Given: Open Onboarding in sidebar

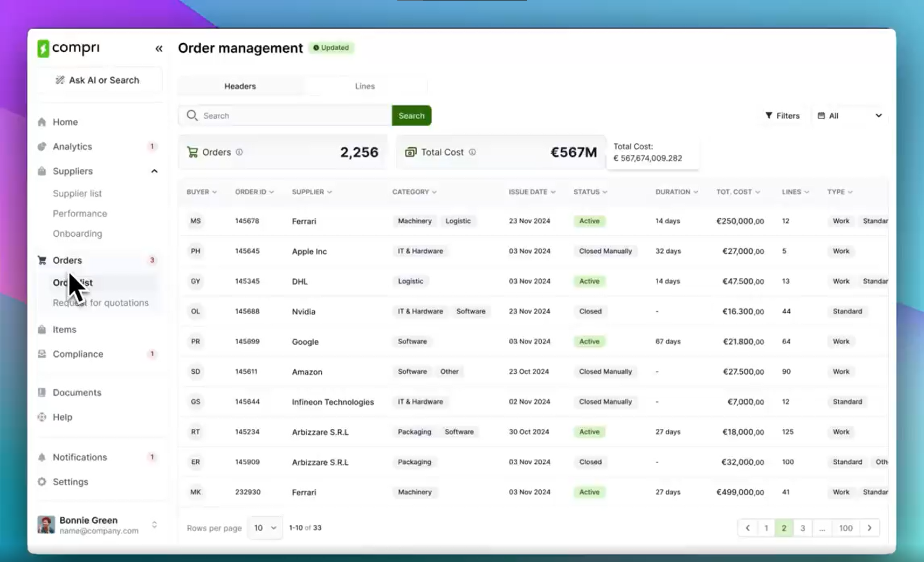Looking at the screenshot, I should [x=77, y=234].
